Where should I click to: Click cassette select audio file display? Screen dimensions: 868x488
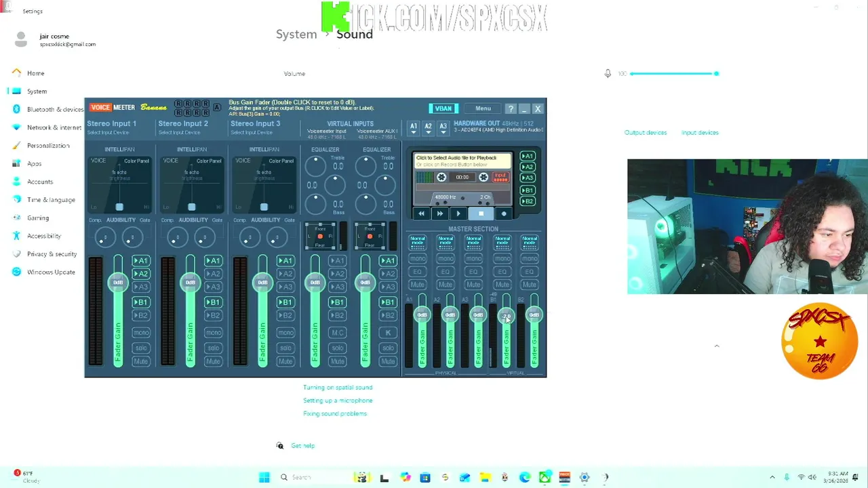click(463, 161)
